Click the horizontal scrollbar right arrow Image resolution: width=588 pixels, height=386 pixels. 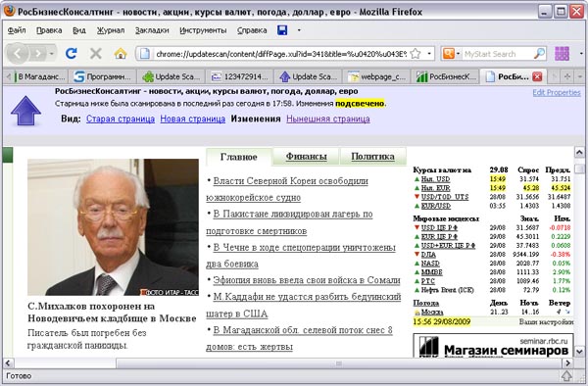click(567, 362)
